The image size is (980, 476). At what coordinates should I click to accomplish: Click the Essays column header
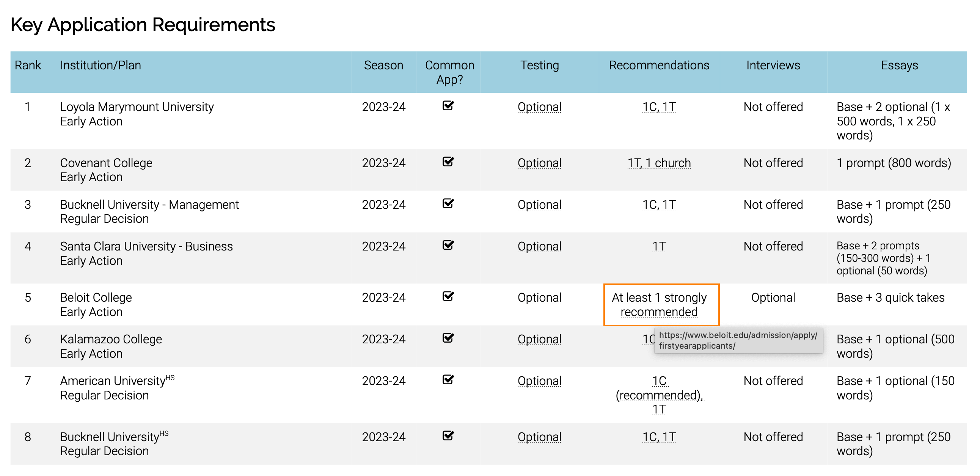pos(899,65)
